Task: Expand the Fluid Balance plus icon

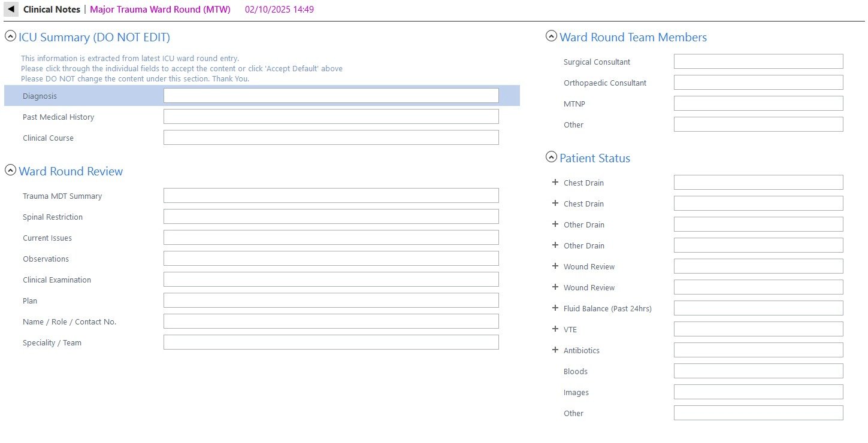Action: click(x=555, y=308)
